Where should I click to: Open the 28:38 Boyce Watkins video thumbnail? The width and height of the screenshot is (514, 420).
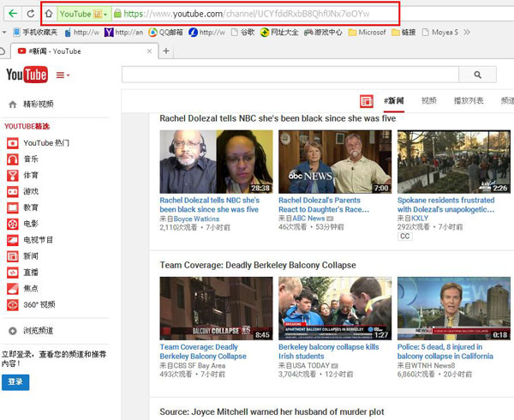point(216,162)
